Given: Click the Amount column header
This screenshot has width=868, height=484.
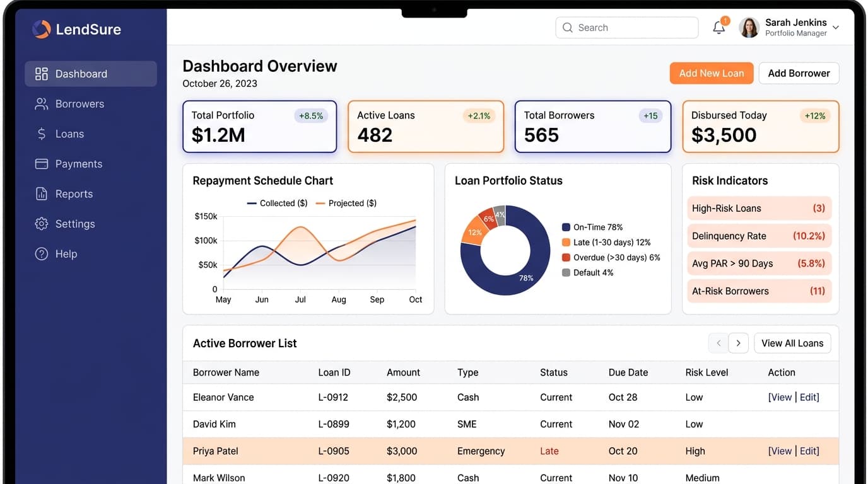Looking at the screenshot, I should coord(403,372).
